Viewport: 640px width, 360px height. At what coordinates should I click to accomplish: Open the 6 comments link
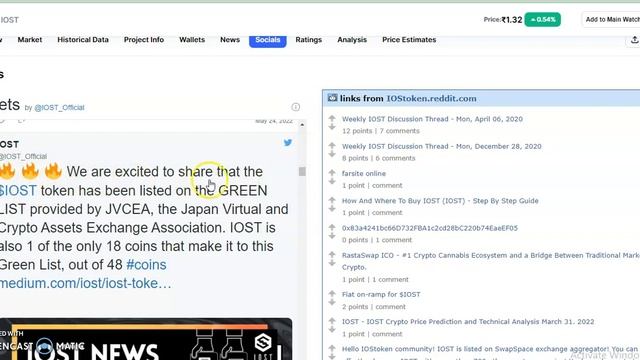[x=395, y=158]
